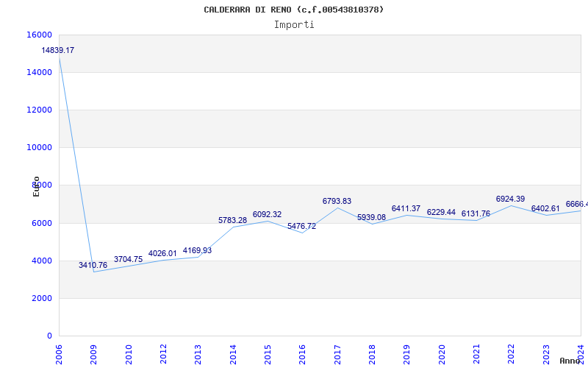Click the 2017 x-axis year label
The width and height of the screenshot is (588, 368).
coord(337,355)
